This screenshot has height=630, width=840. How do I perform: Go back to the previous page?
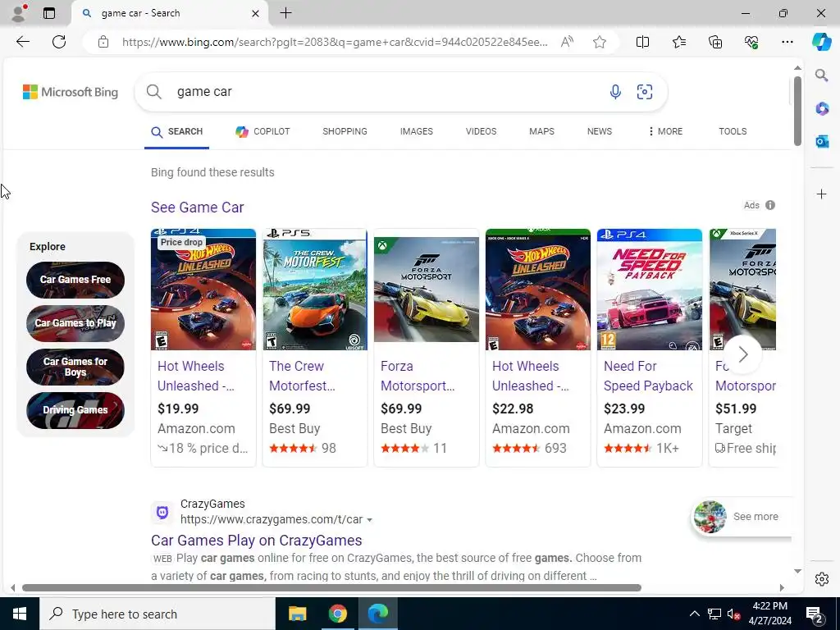(22, 42)
